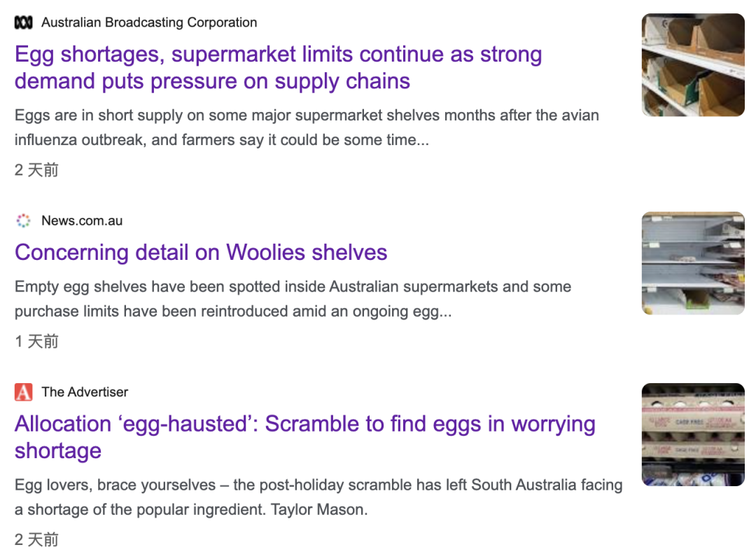The image size is (756, 559).
Task: Click the 'Empty egg shelves have been spotted' snippet
Action: tap(293, 287)
